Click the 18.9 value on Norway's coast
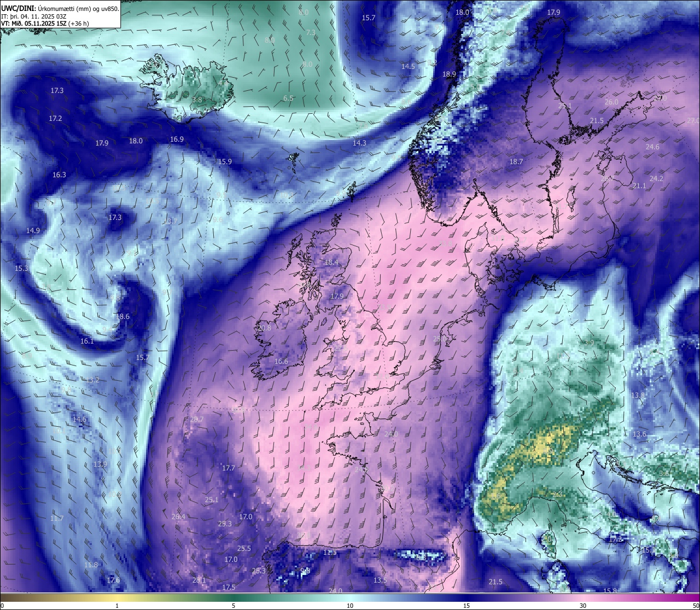This screenshot has width=700, height=610. pyautogui.click(x=449, y=74)
